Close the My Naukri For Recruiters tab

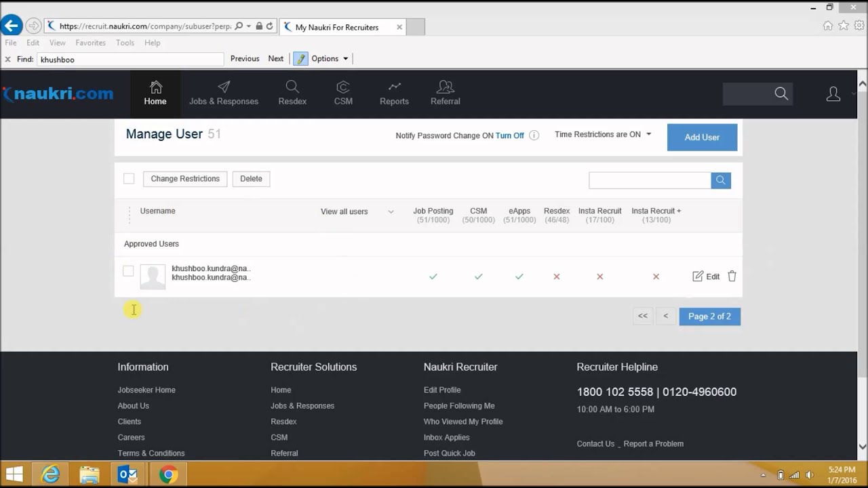399,27
